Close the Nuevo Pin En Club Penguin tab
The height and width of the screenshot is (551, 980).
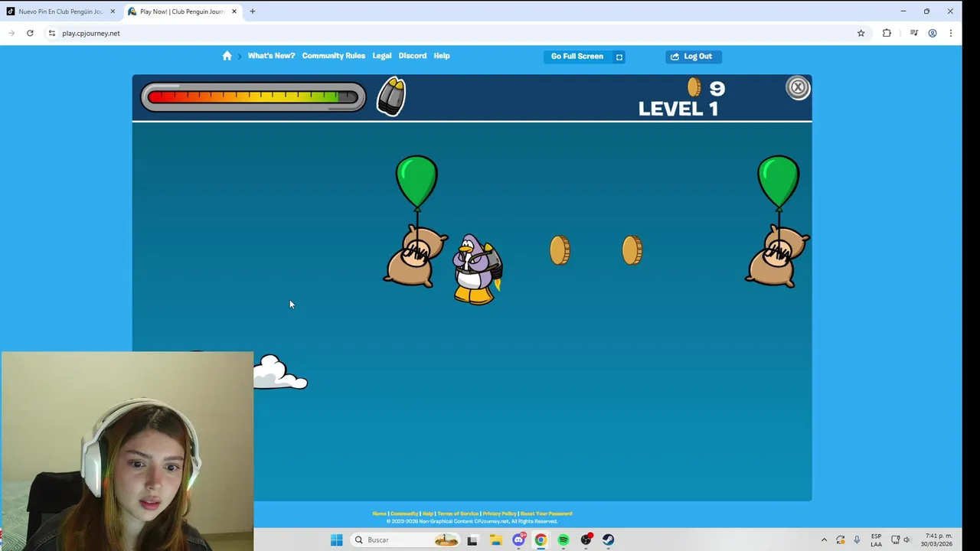click(x=113, y=11)
